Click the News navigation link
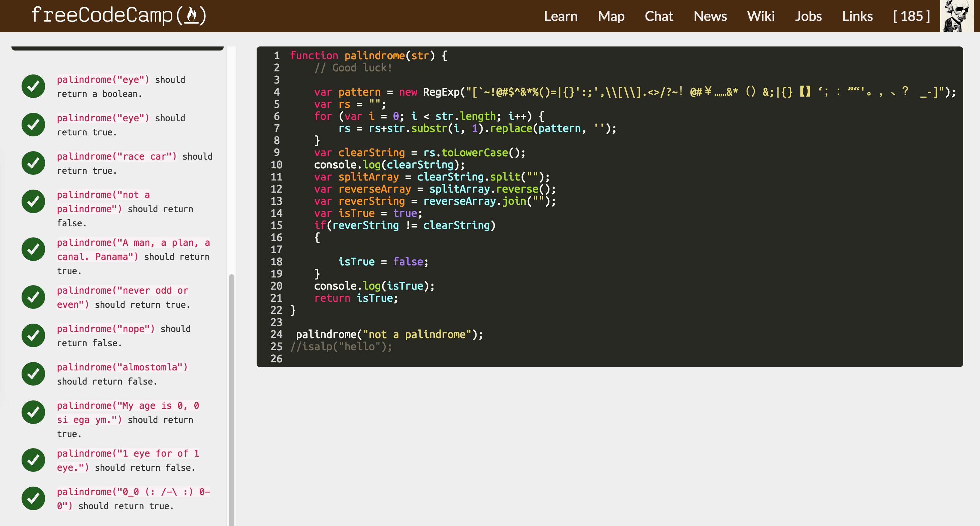 (x=712, y=16)
